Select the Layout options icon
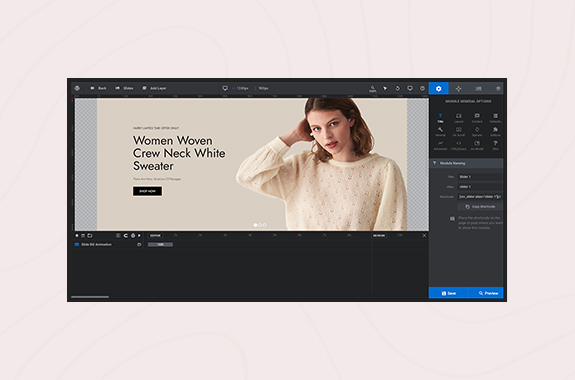The image size is (575, 380). click(458, 118)
